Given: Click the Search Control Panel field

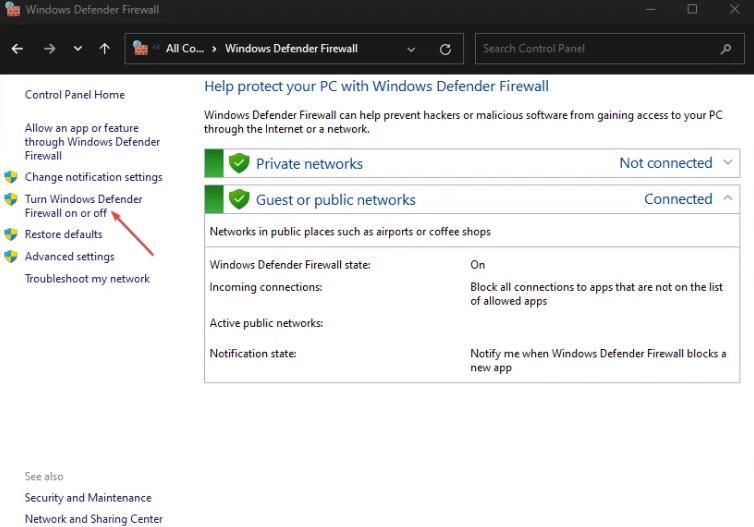Looking at the screenshot, I should tap(610, 49).
